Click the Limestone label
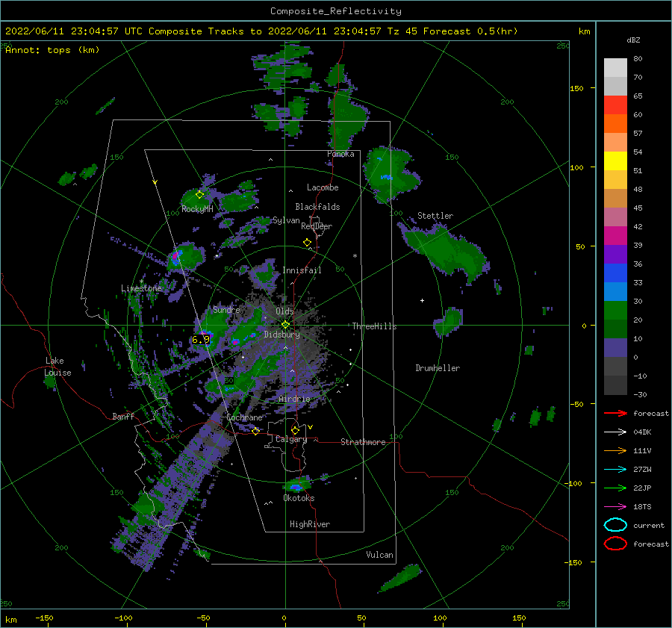The image size is (672, 628). (141, 288)
